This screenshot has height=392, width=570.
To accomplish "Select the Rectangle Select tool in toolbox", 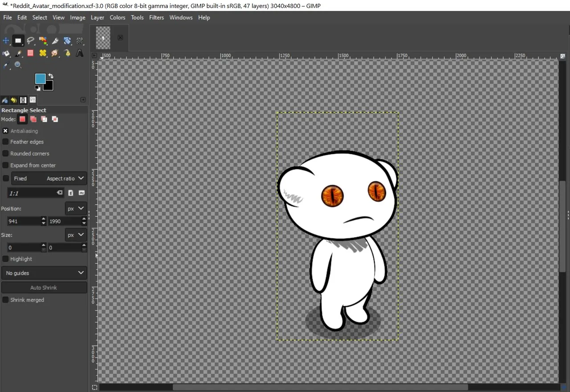I will pos(18,41).
